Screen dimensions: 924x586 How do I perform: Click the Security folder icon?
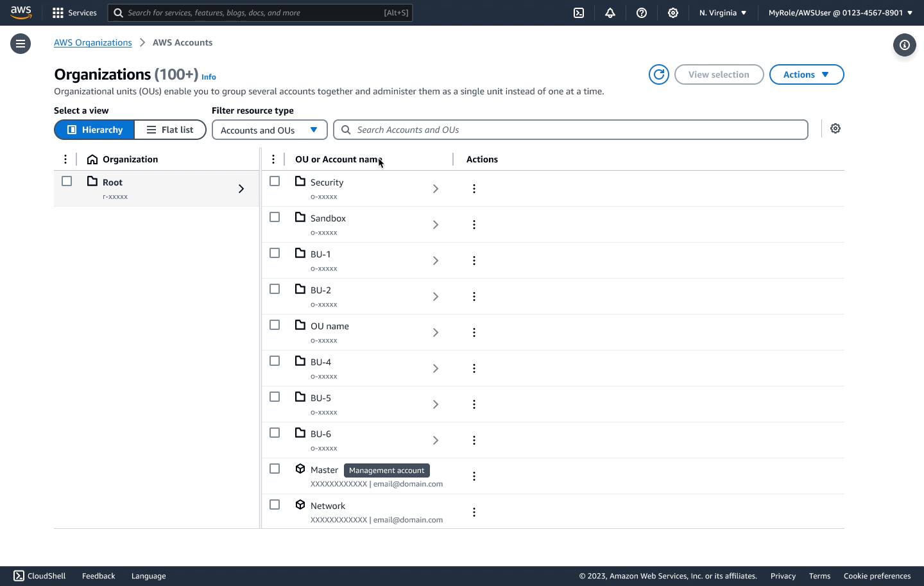(300, 181)
